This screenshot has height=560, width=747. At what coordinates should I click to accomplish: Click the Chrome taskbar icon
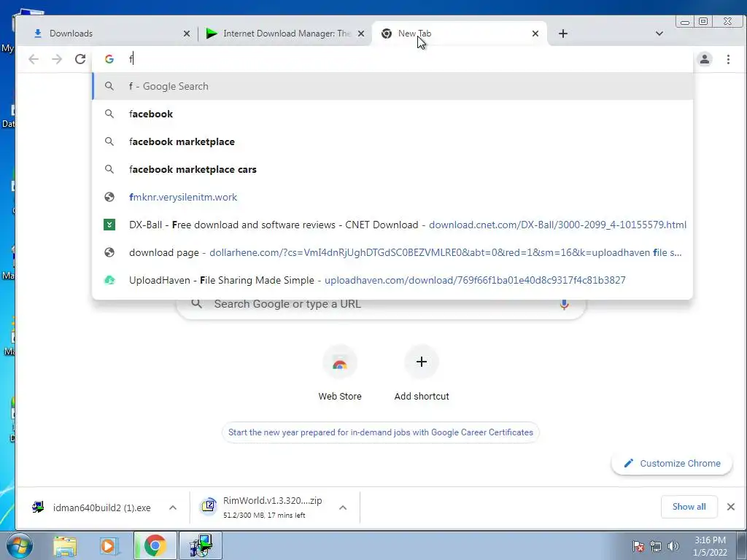[x=155, y=545]
